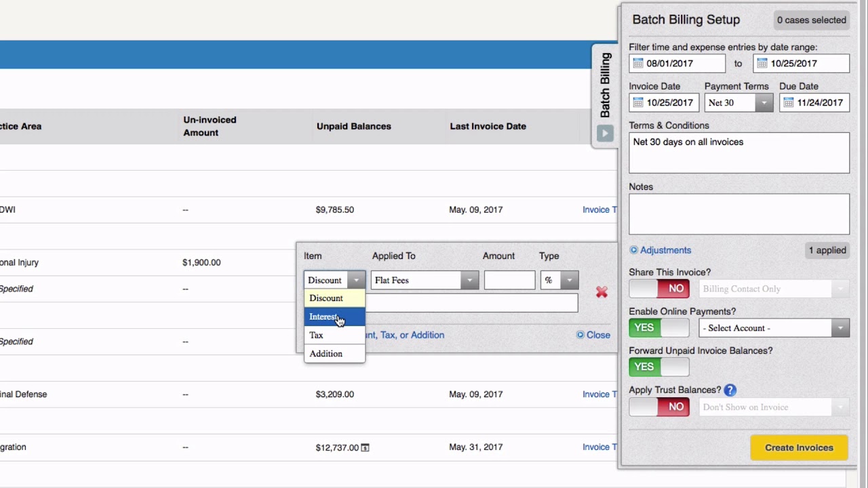
Task: Choose Discount option in item list
Action: [x=334, y=298]
